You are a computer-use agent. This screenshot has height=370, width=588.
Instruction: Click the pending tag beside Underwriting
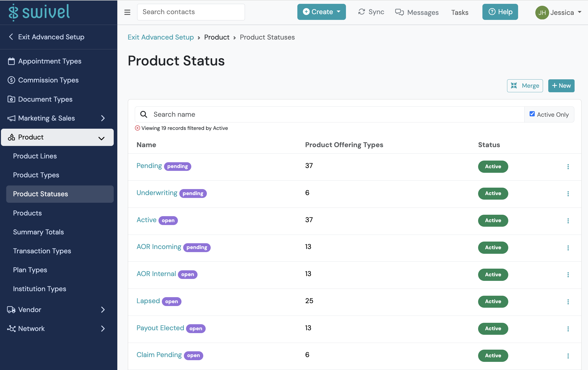(193, 194)
